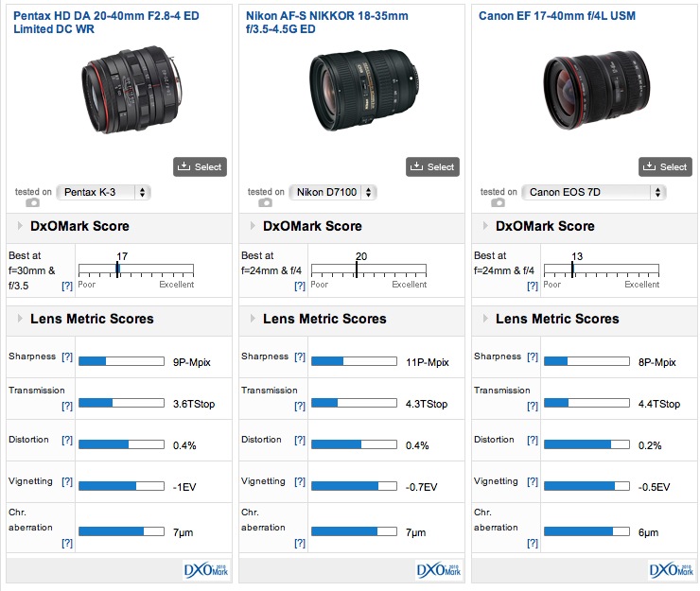Viewport: 700px width, 591px height.
Task: Open the Pentax Sharpness [?] help icon
Action: (67, 356)
